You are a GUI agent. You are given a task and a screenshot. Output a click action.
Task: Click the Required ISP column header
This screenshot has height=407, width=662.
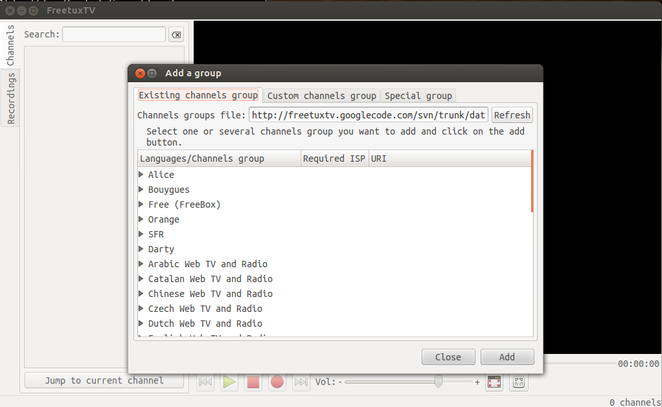click(334, 159)
